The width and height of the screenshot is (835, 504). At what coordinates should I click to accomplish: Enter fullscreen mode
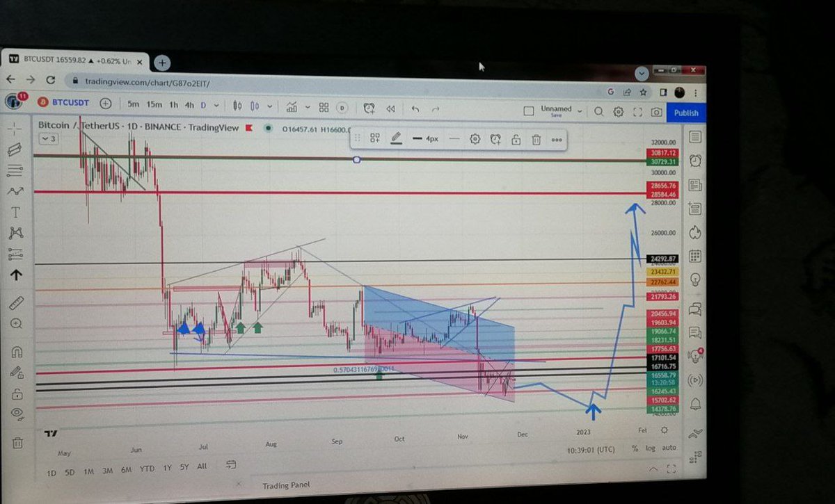point(637,112)
